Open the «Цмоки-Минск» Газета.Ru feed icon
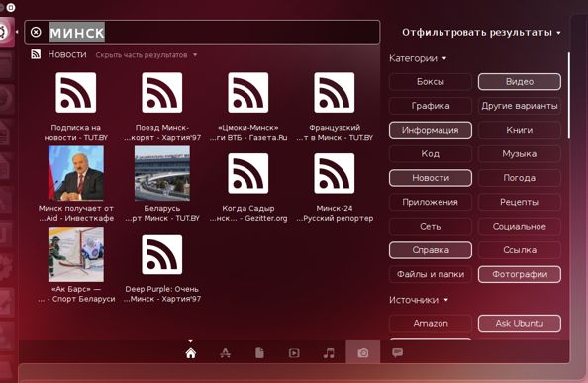The width and height of the screenshot is (588, 383). point(248,93)
